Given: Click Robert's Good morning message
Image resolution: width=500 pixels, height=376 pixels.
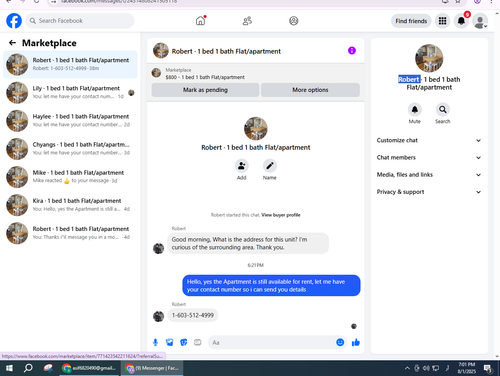Looking at the screenshot, I should [248, 243].
